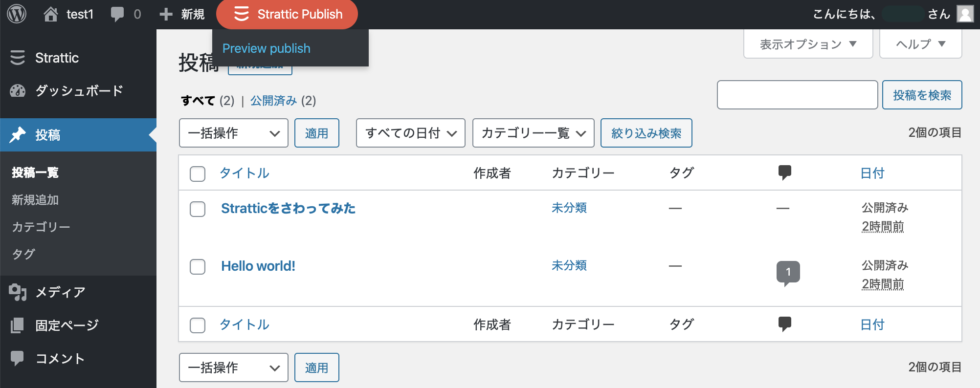Filter by 公開済み published posts
The width and height of the screenshot is (980, 388).
[274, 101]
